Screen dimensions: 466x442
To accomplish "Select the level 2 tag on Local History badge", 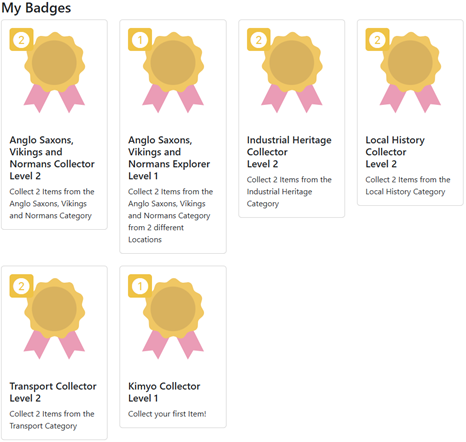I will tap(377, 40).
